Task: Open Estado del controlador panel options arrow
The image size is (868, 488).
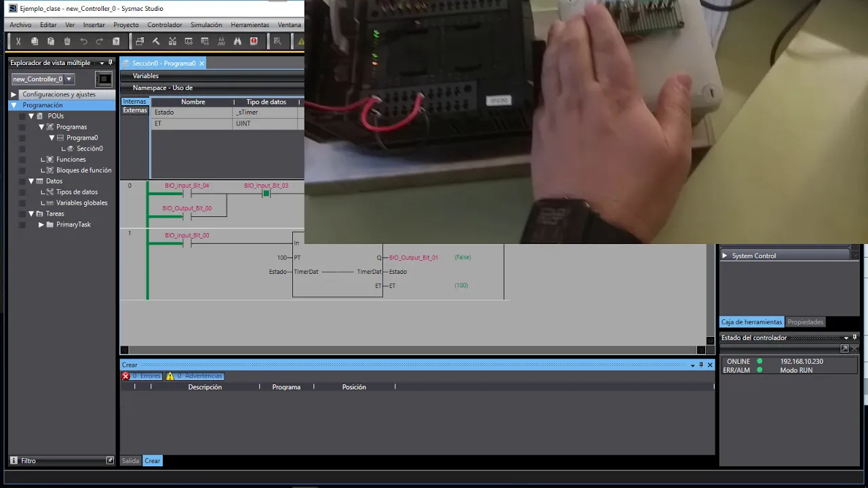Action: point(846,338)
